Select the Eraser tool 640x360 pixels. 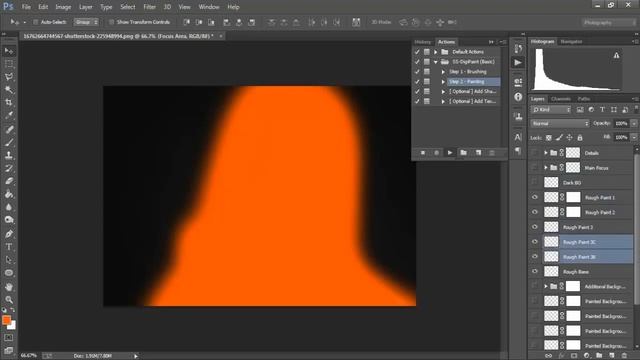(x=9, y=181)
